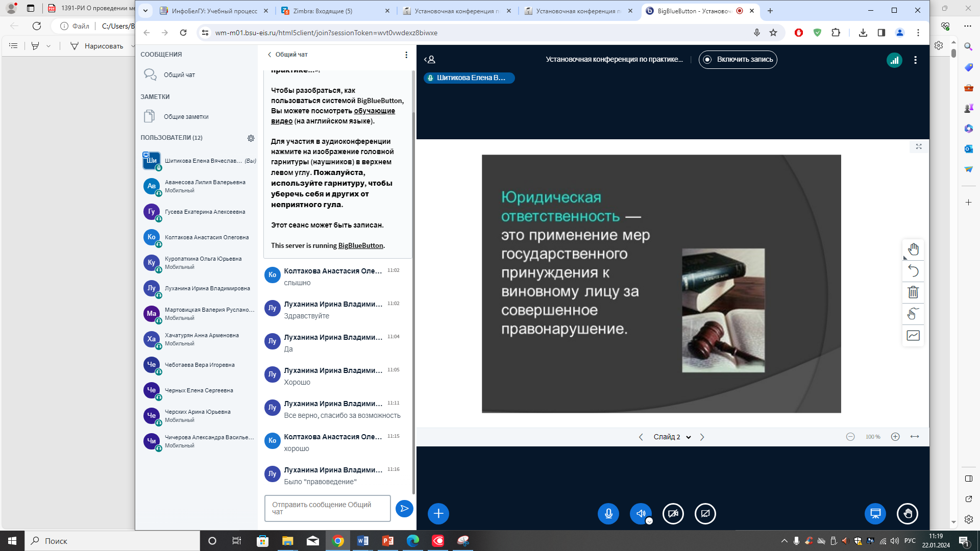
Task: Send the chat message arrow button
Action: [x=404, y=508]
